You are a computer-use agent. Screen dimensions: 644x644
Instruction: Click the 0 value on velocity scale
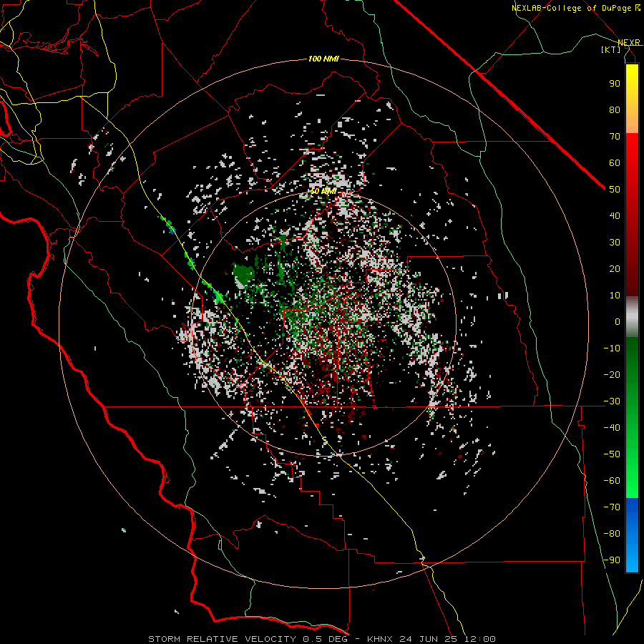pyautogui.click(x=618, y=322)
